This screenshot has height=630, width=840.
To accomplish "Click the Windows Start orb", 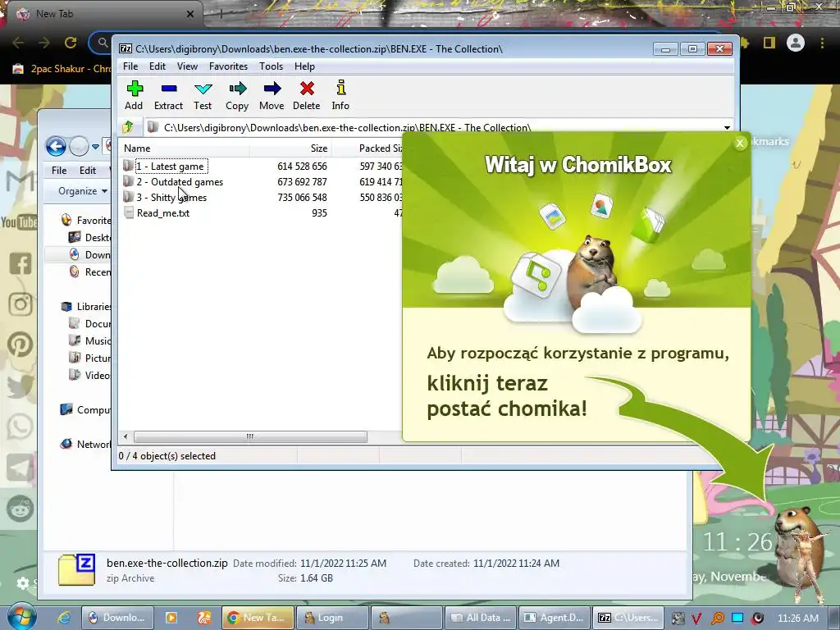I will (x=21, y=617).
